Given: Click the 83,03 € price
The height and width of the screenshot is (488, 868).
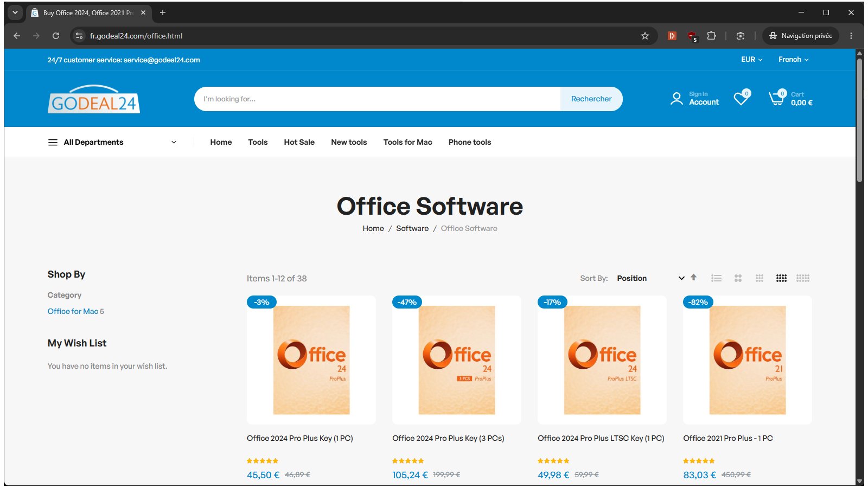Looking at the screenshot, I should (700, 475).
